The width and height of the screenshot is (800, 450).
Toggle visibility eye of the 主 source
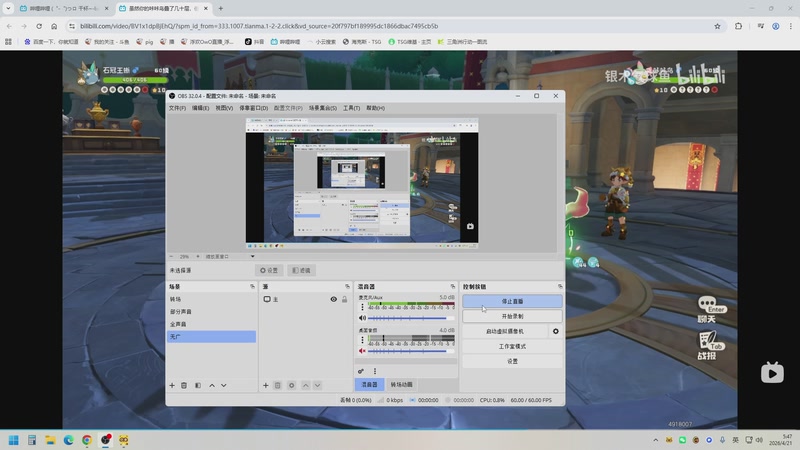pyautogui.click(x=334, y=299)
